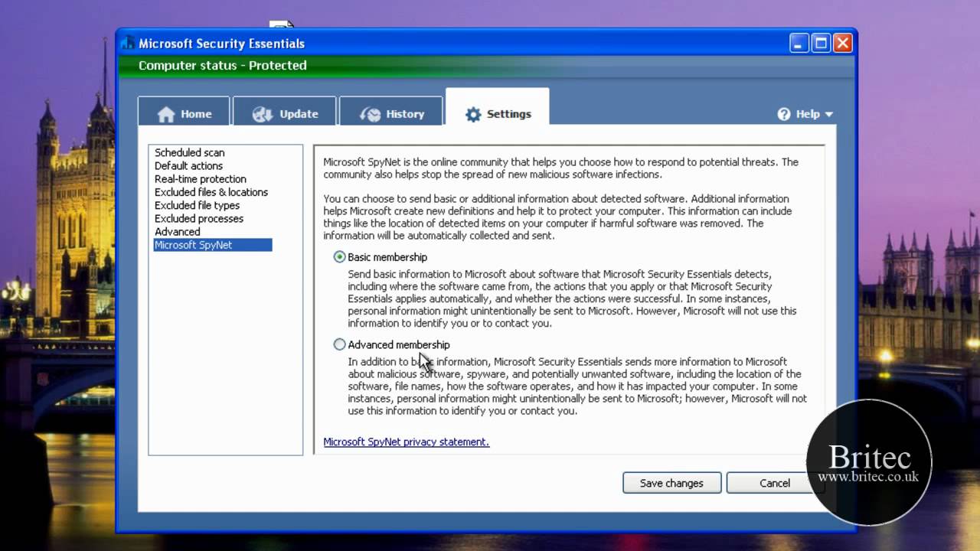Click the Help question mark icon
The height and width of the screenshot is (551, 980).
(784, 114)
